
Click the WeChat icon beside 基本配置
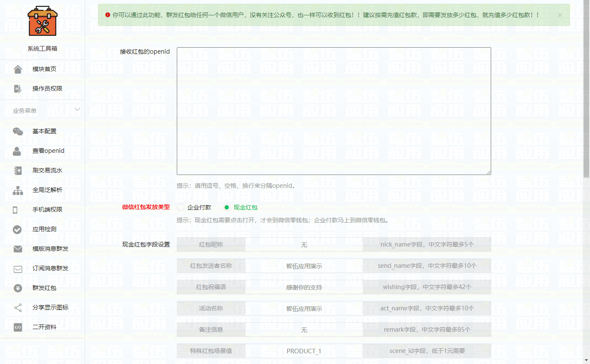pos(17,131)
